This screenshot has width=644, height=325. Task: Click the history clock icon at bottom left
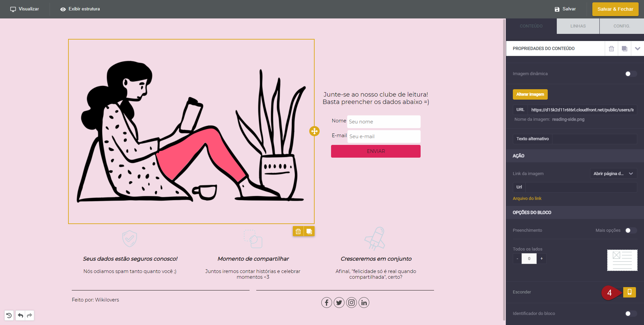[9, 315]
